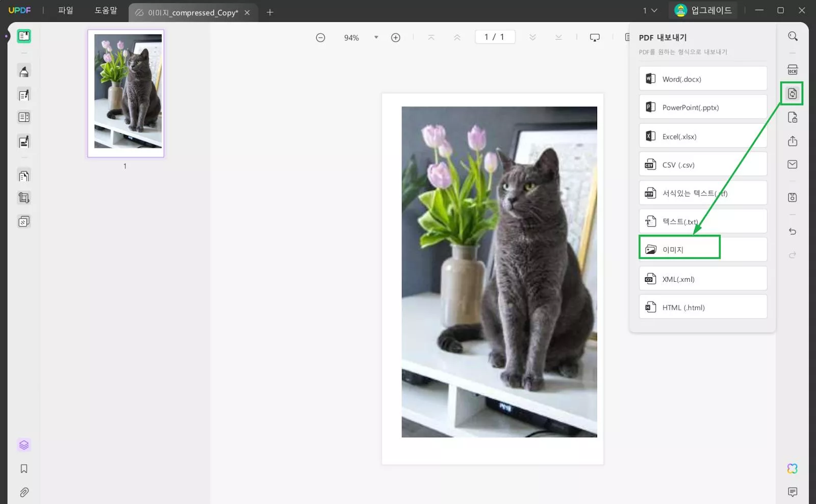Show the Layers panel
Image resolution: width=816 pixels, height=504 pixels.
[24, 445]
